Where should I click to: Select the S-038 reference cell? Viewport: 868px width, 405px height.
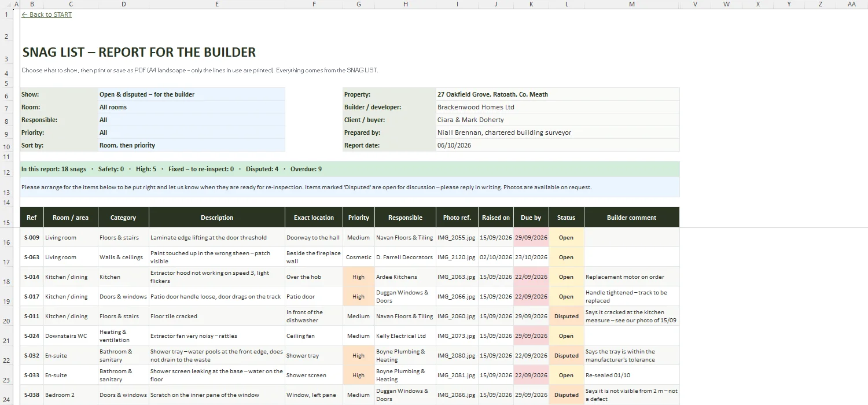click(x=32, y=395)
